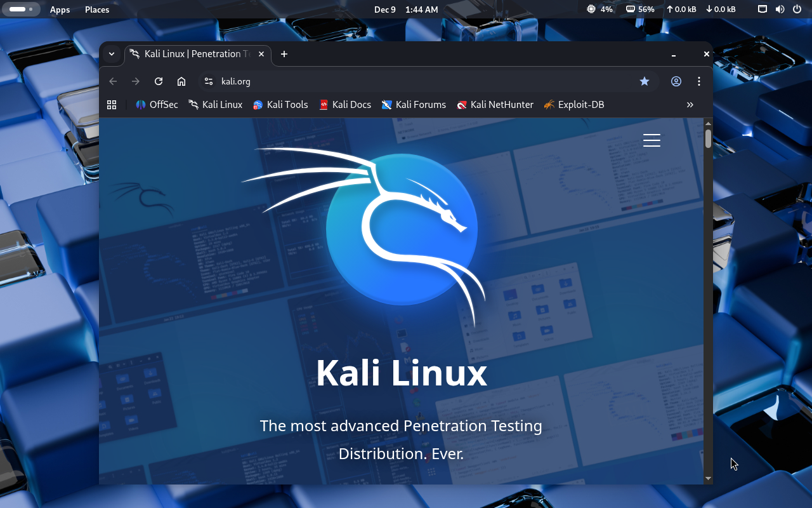812x508 pixels.
Task: Click the bookmark star icon
Action: tap(645, 81)
